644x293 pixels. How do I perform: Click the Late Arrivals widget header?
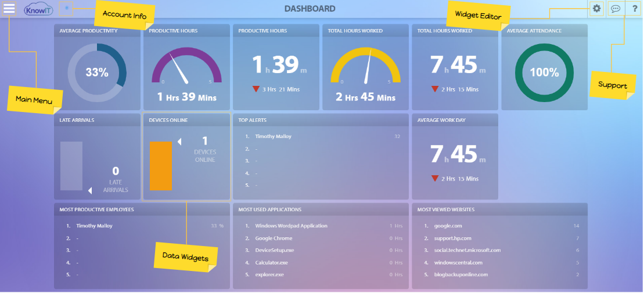point(97,120)
